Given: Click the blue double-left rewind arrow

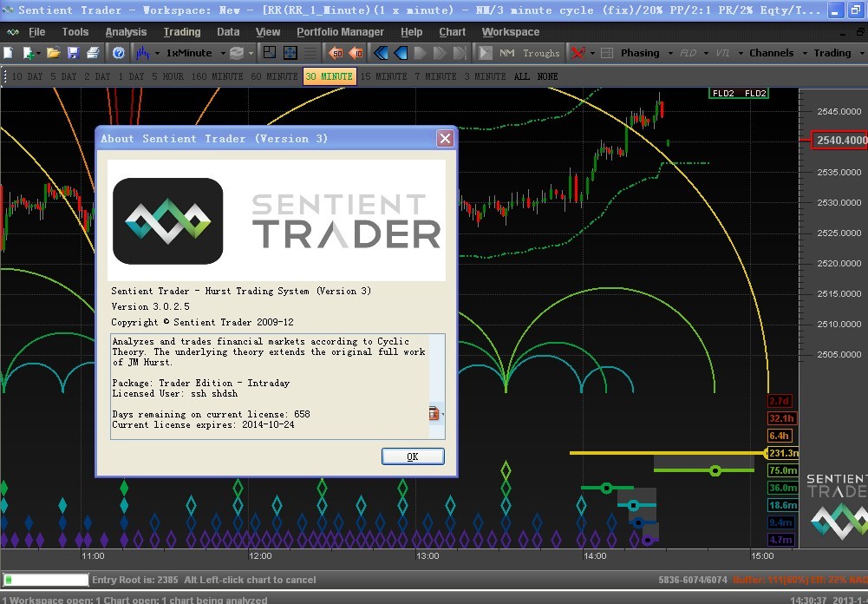Looking at the screenshot, I should point(381,53).
